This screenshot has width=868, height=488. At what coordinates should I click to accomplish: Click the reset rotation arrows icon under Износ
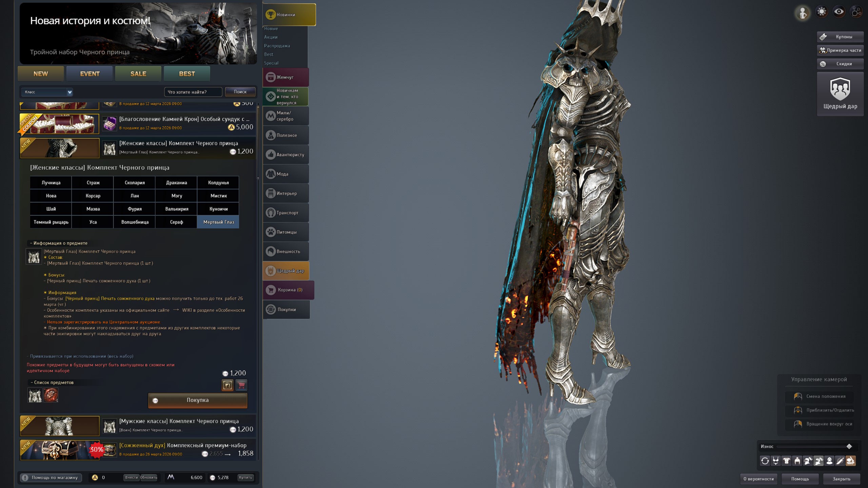pyautogui.click(x=765, y=461)
